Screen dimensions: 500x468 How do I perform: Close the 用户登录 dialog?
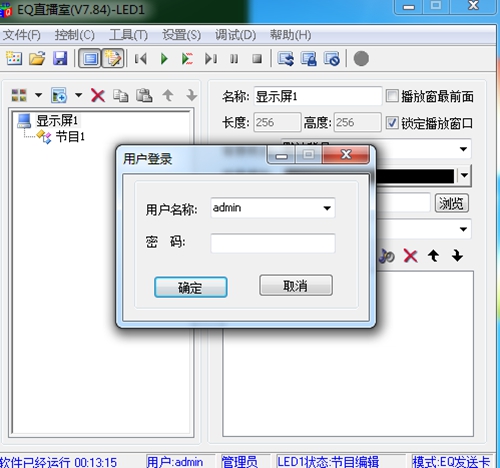pyautogui.click(x=346, y=154)
